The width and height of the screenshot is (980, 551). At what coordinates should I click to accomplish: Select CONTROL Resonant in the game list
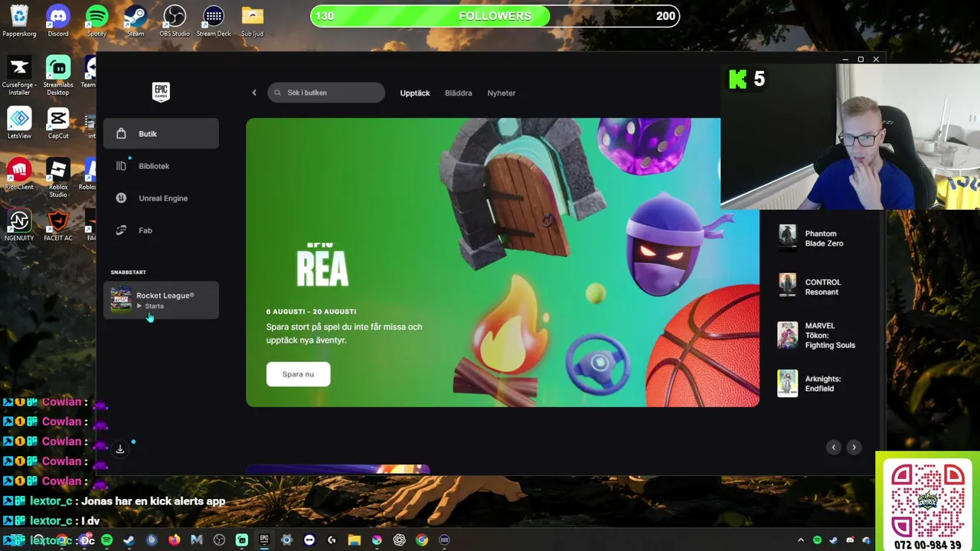820,286
